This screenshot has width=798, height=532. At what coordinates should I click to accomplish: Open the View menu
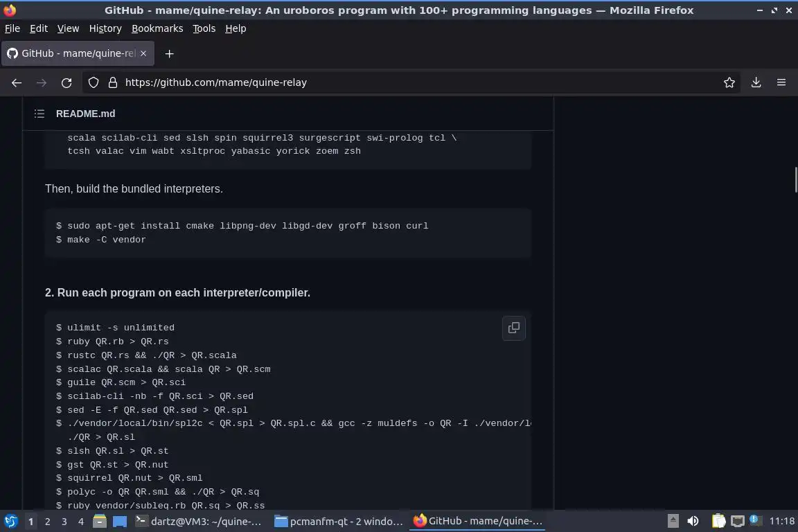coord(68,28)
